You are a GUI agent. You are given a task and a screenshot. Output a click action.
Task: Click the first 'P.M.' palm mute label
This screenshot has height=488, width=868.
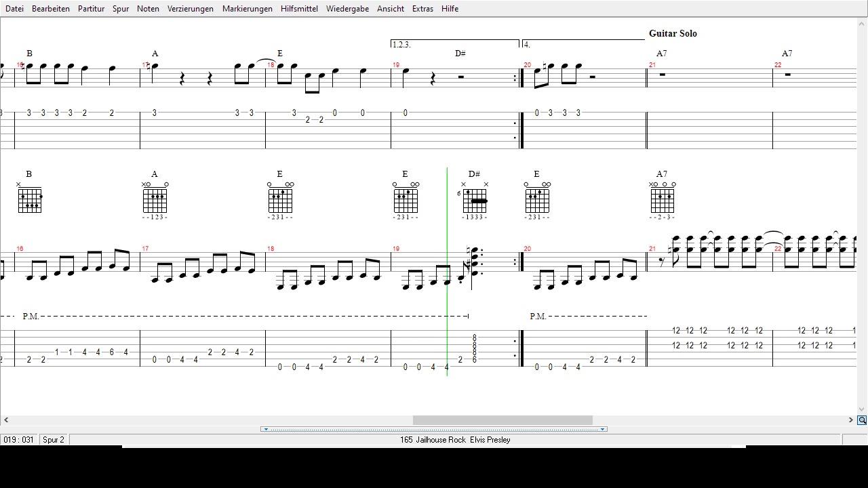point(31,317)
